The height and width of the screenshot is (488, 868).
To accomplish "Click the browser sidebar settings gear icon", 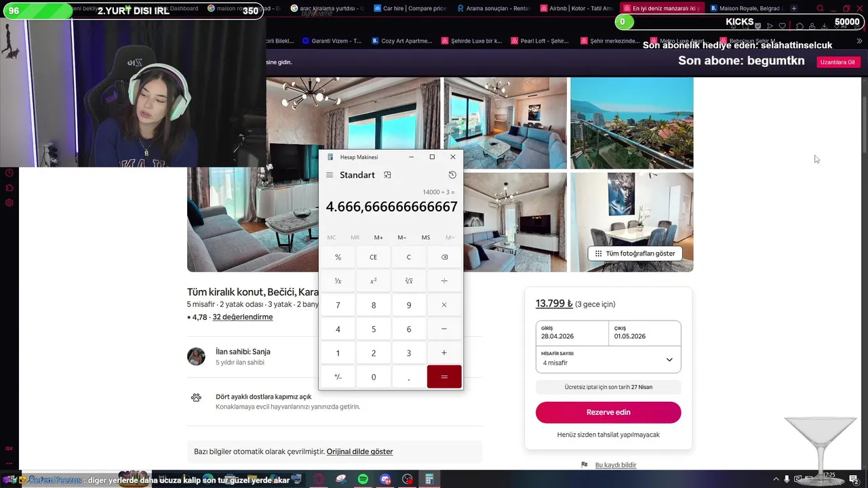I will (x=9, y=203).
